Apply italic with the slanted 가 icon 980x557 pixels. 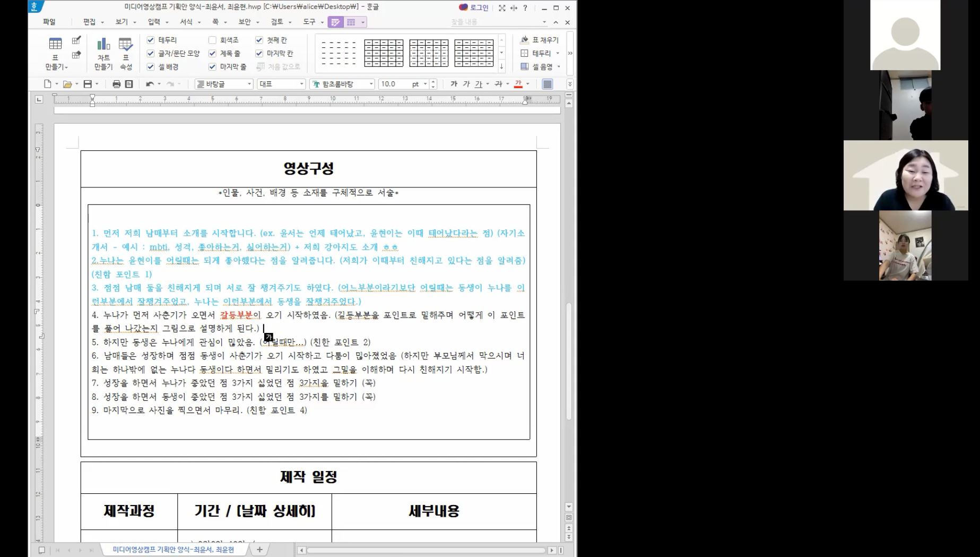click(466, 84)
